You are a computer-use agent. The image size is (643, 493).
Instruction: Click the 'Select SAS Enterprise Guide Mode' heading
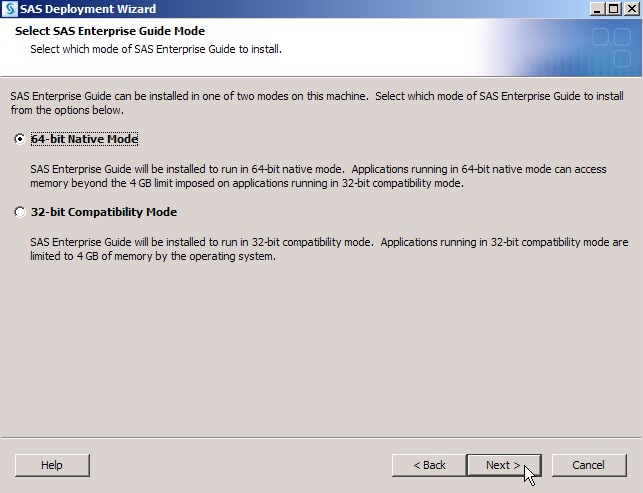(x=110, y=31)
